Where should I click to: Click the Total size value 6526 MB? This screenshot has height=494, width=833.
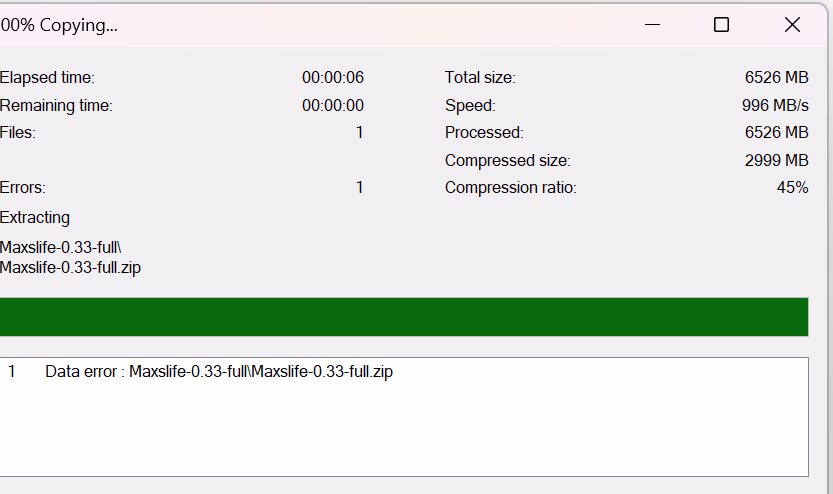pyautogui.click(x=776, y=78)
